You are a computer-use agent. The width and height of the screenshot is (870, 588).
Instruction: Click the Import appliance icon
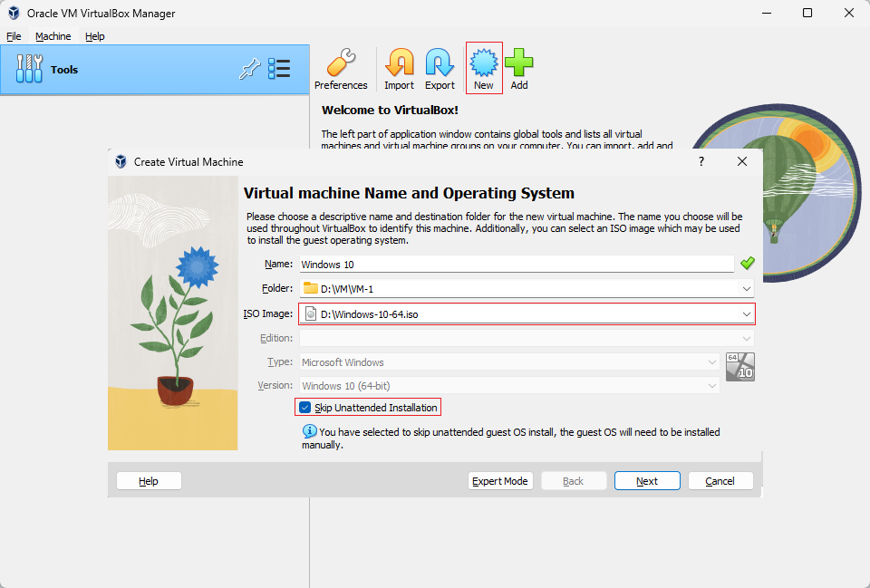click(399, 69)
